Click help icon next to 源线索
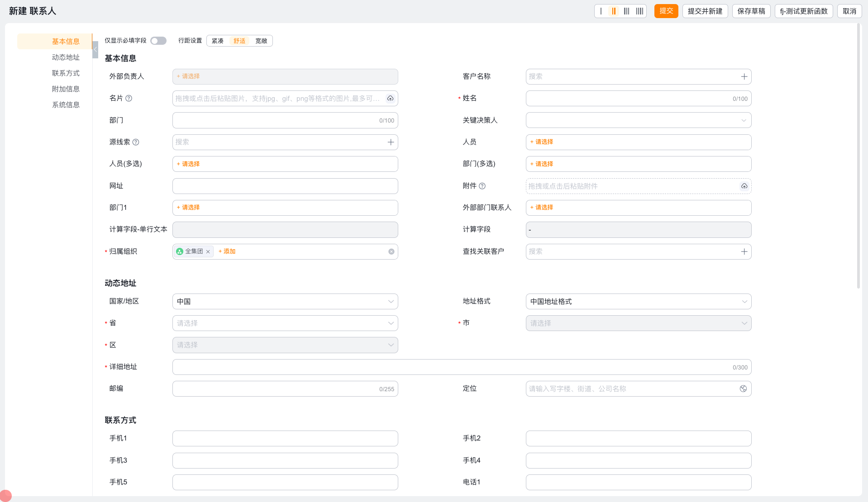 click(136, 142)
